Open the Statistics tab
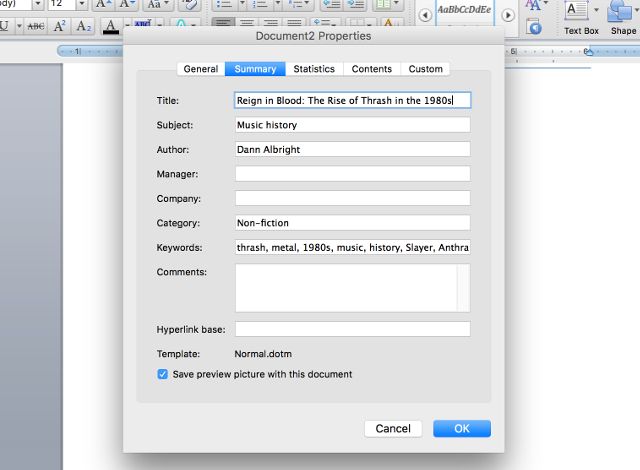 (314, 69)
